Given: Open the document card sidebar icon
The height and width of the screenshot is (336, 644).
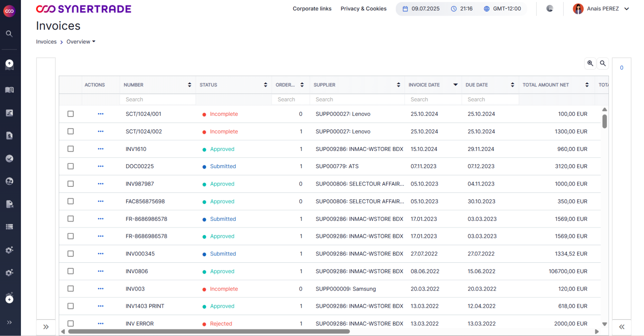Looking at the screenshot, I should click(x=9, y=113).
